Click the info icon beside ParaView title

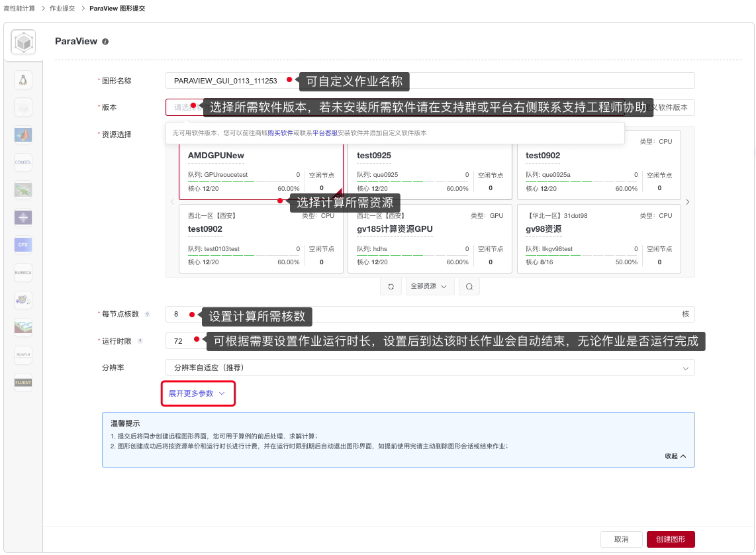point(105,41)
